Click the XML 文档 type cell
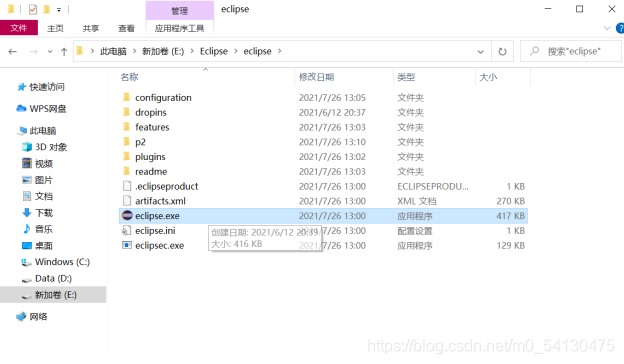 tap(417, 201)
